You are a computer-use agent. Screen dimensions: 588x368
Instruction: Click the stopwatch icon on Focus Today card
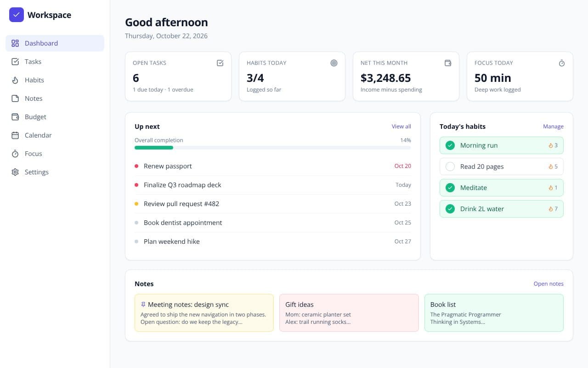562,63
